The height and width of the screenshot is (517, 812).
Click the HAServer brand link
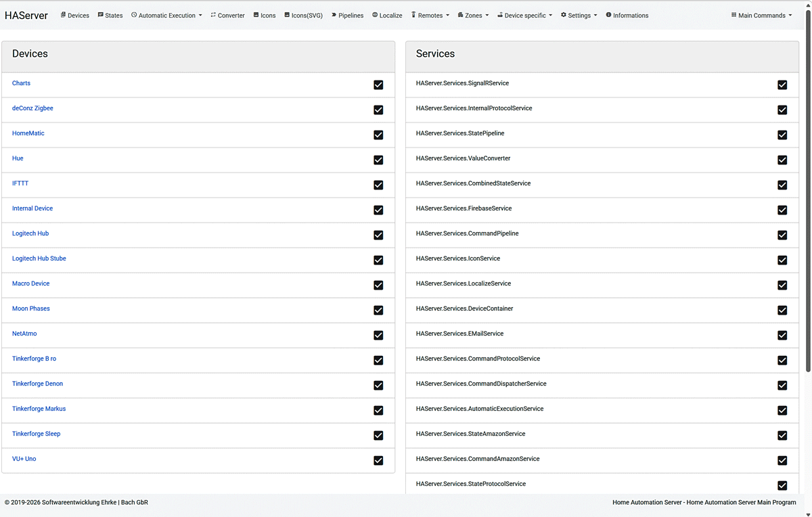(x=26, y=15)
